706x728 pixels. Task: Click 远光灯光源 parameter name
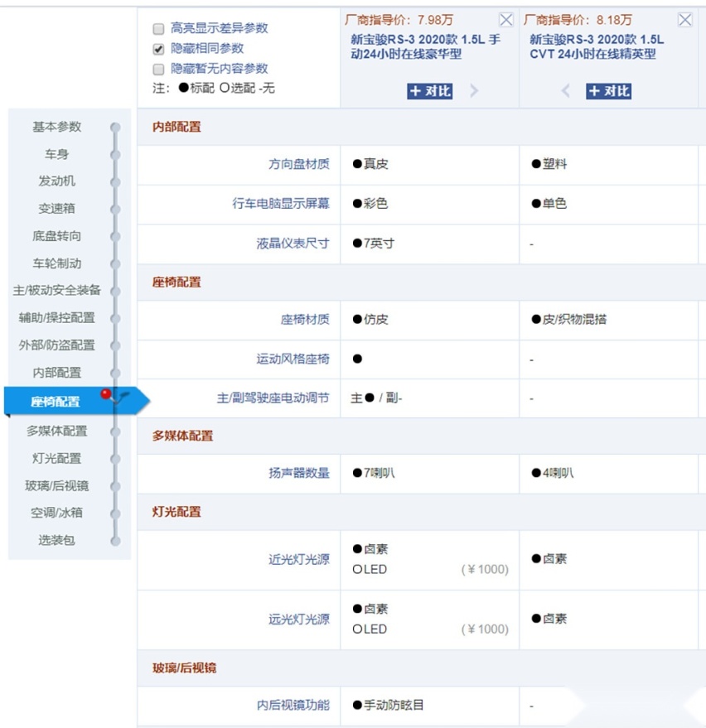click(x=299, y=620)
